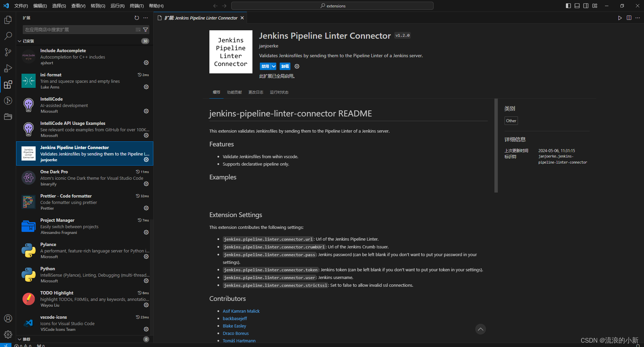Select IntelliCode API Usage Examples extension

[x=84, y=129]
